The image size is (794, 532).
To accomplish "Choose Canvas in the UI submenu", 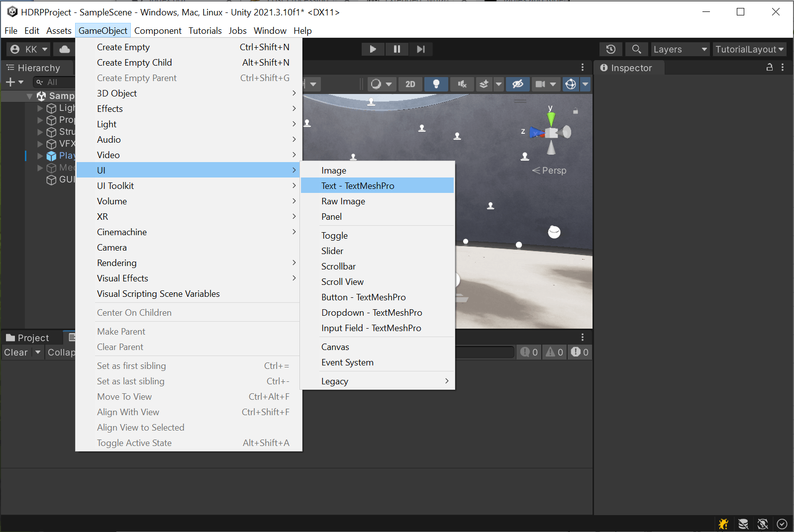I will point(378,347).
